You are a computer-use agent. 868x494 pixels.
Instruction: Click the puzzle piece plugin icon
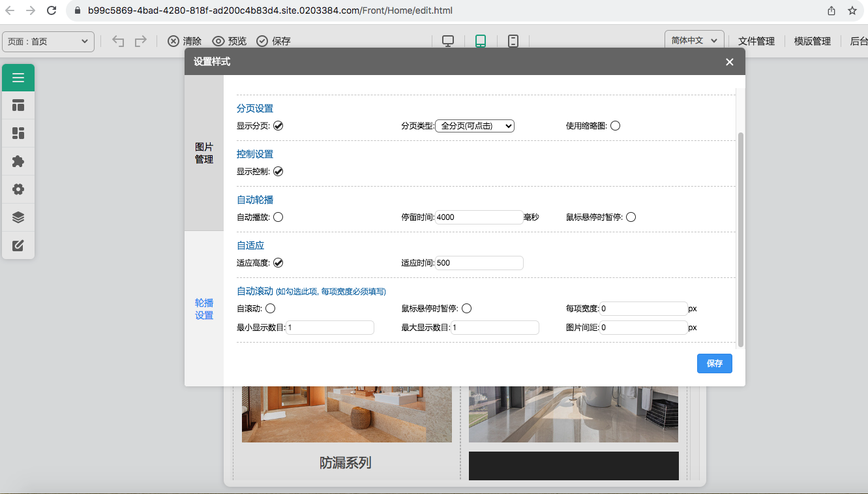(18, 161)
